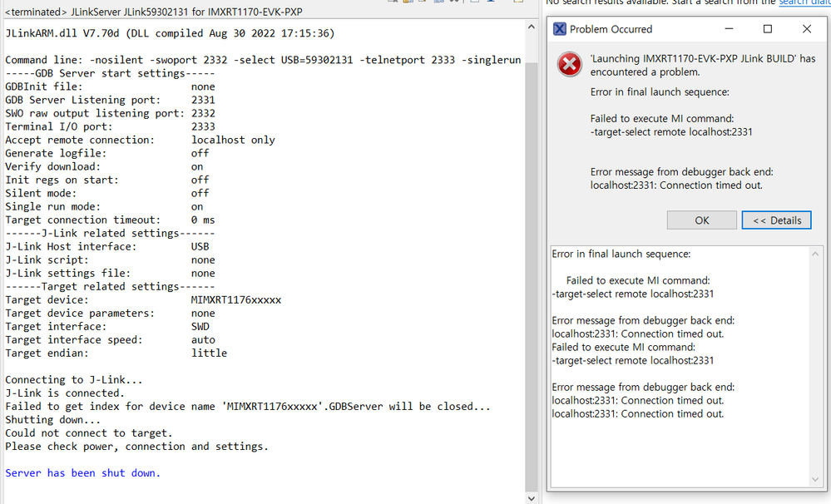
Task: Click the details box first line 'Error in final launch sequence:'
Action: tap(621, 254)
